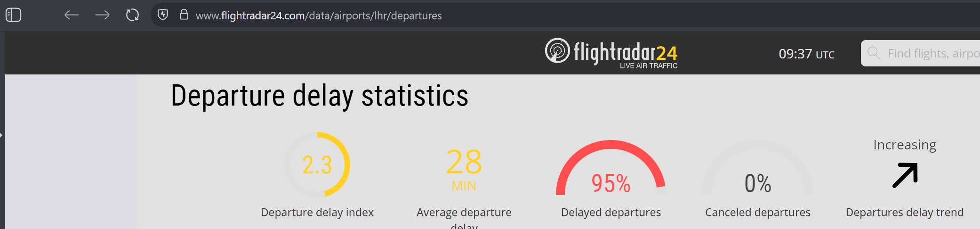
Task: Go back to the previous page
Action: pyautogui.click(x=72, y=15)
